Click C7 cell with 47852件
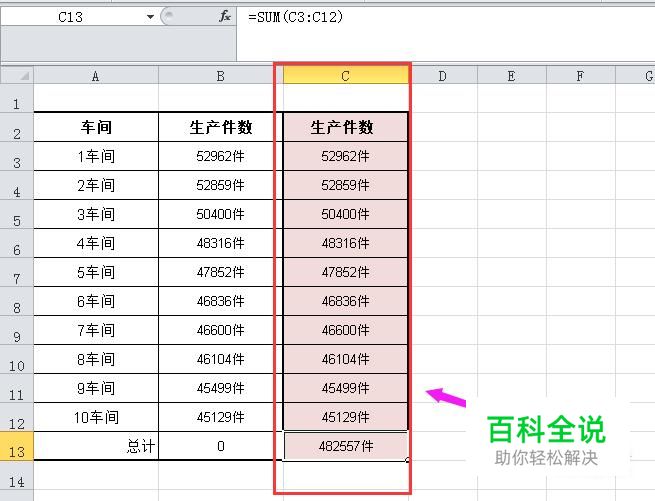The height and width of the screenshot is (501, 655). point(345,272)
